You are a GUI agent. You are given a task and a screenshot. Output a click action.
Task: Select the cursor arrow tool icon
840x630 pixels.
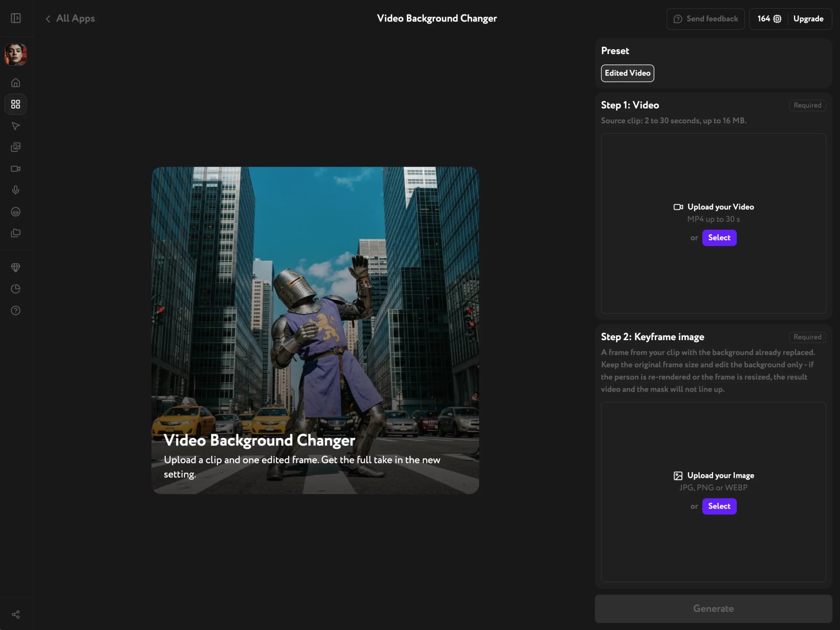(16, 126)
